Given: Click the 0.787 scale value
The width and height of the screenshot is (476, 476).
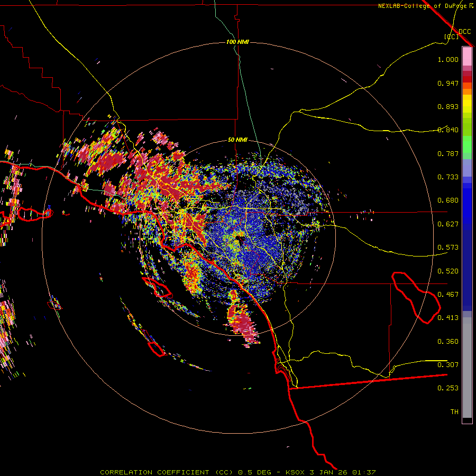Looking at the screenshot, I should tap(448, 153).
